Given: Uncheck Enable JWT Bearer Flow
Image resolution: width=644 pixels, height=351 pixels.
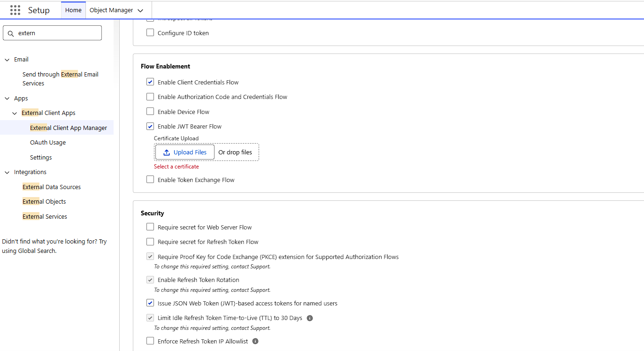Looking at the screenshot, I should 150,126.
